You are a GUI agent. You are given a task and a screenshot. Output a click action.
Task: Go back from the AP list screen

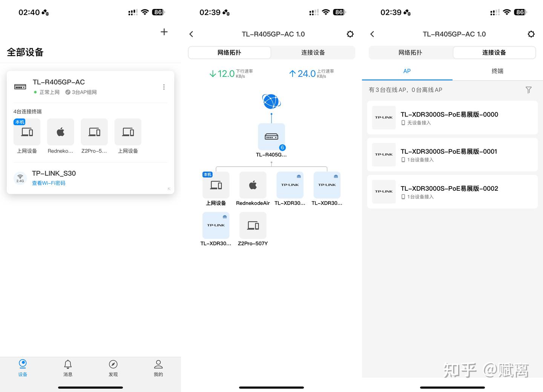(x=372, y=34)
